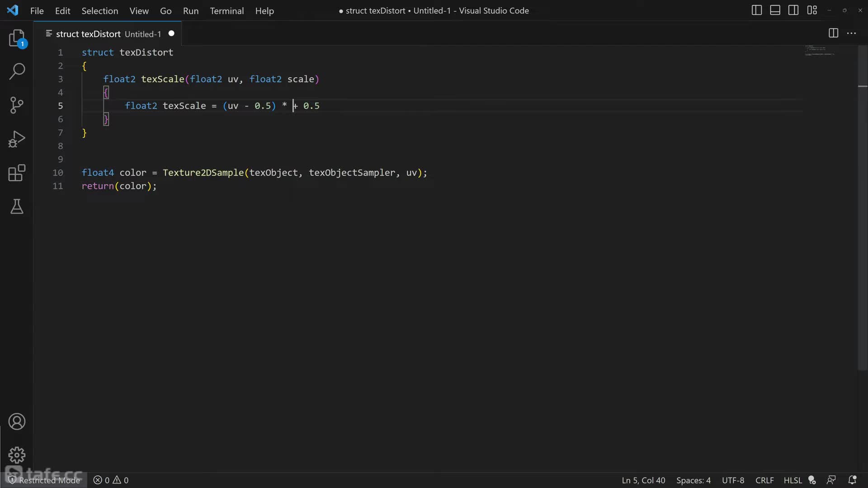
Task: Click Texture2DSample in line 10
Action: pyautogui.click(x=203, y=173)
